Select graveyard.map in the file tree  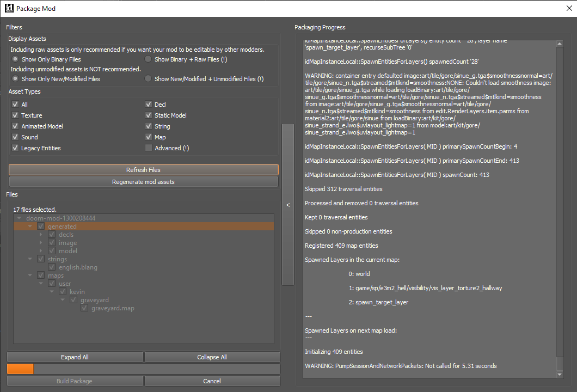[x=113, y=308]
